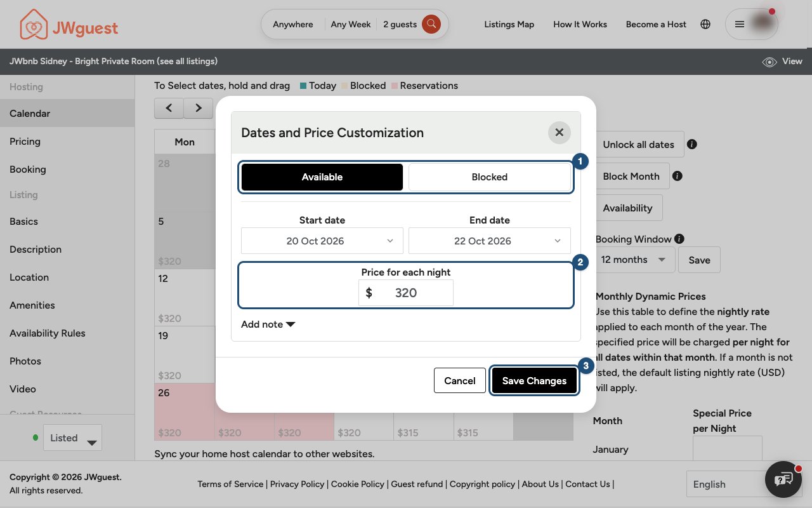Open the Photos sidebar item
Image resolution: width=812 pixels, height=508 pixels.
[67, 361]
